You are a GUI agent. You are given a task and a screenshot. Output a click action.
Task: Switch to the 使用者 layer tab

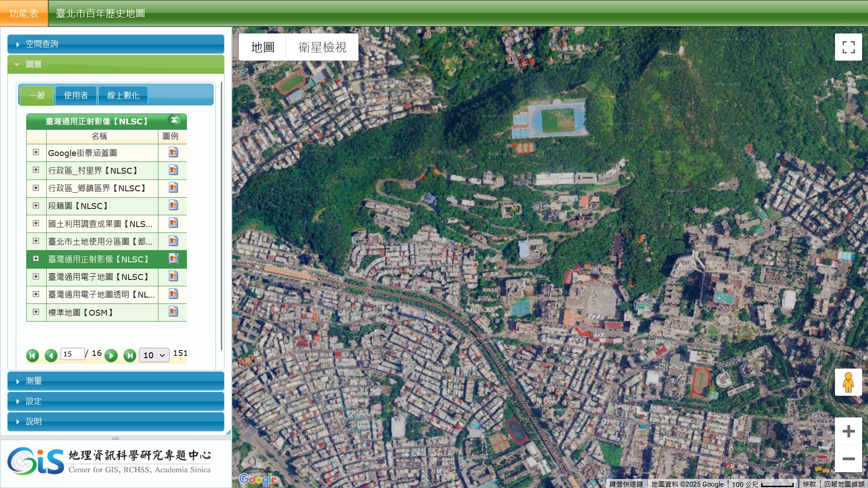(x=76, y=95)
